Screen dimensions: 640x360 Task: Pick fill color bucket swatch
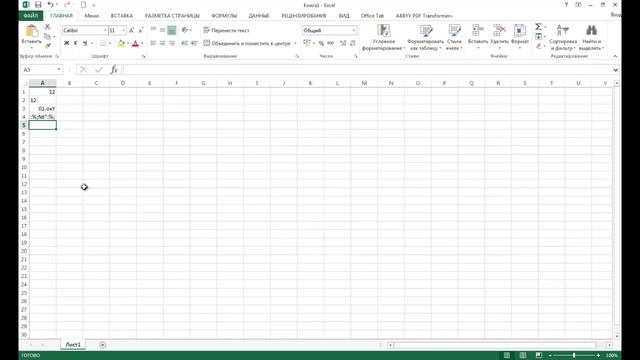click(x=121, y=43)
